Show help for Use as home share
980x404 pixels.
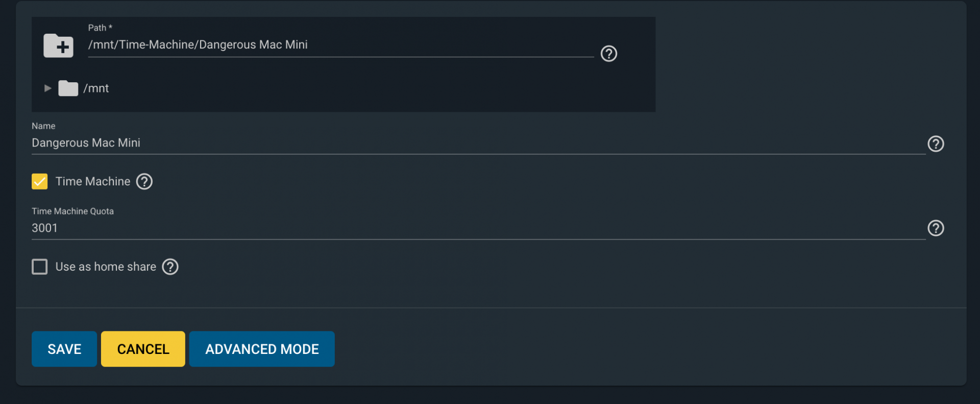(170, 267)
